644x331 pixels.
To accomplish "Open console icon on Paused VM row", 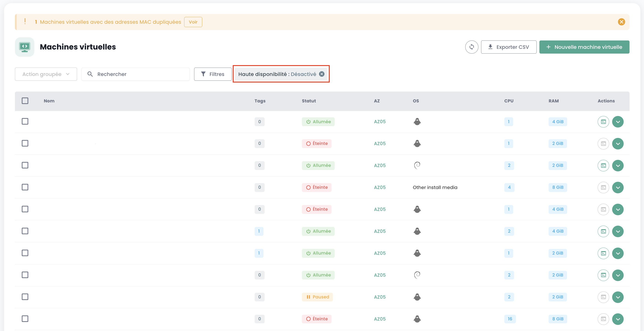I will tap(603, 297).
